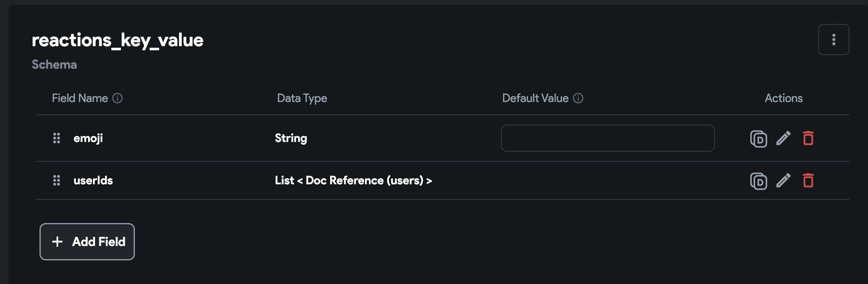Click the Add Field button
The image size is (868, 284).
pyautogui.click(x=87, y=242)
